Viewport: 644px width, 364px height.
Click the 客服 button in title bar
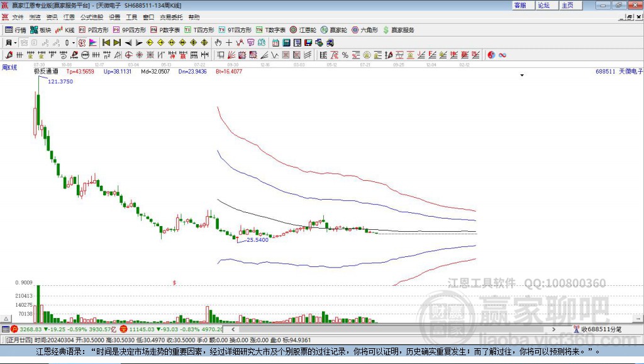[523, 5]
